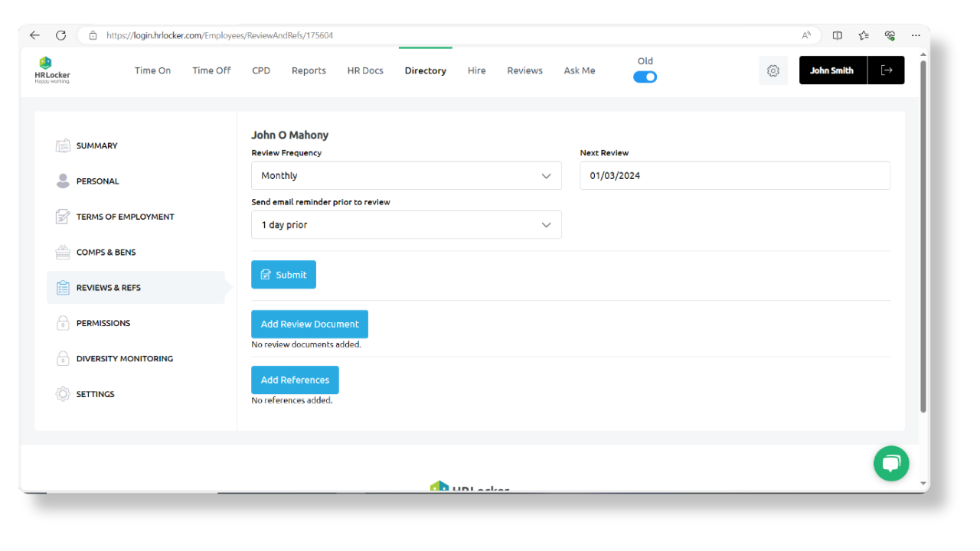
Task: Open the Time Off section
Action: [211, 70]
